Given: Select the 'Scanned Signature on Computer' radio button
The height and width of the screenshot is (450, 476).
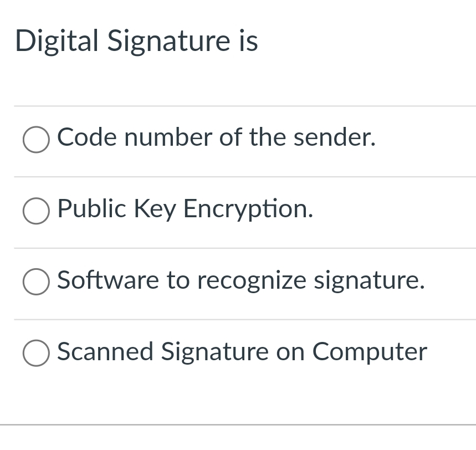Looking at the screenshot, I should pyautogui.click(x=35, y=353).
